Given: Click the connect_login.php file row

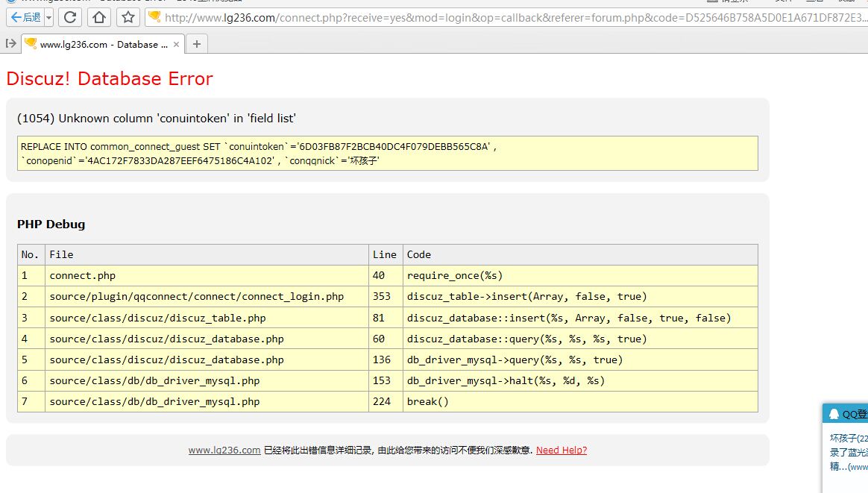Looking at the screenshot, I should 196,297.
